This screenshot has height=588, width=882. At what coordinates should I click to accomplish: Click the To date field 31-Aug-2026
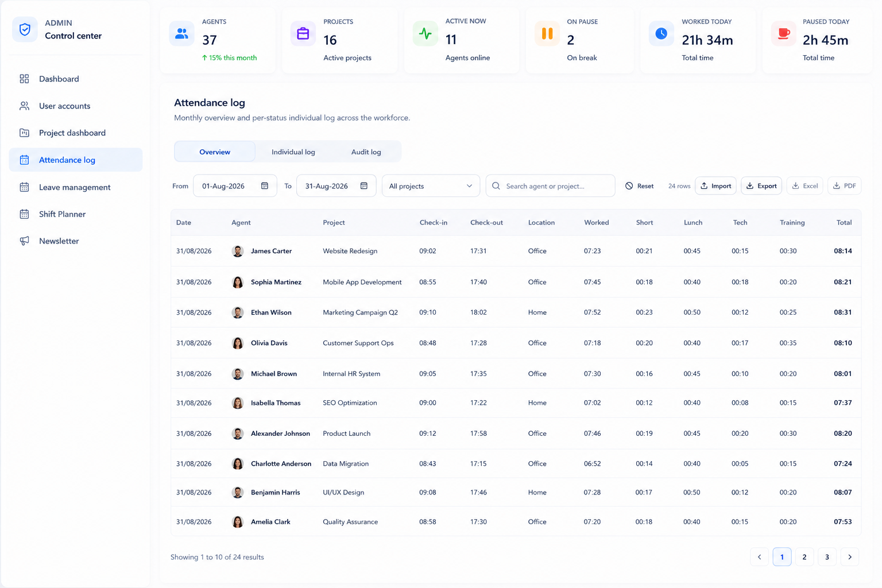[336, 186]
